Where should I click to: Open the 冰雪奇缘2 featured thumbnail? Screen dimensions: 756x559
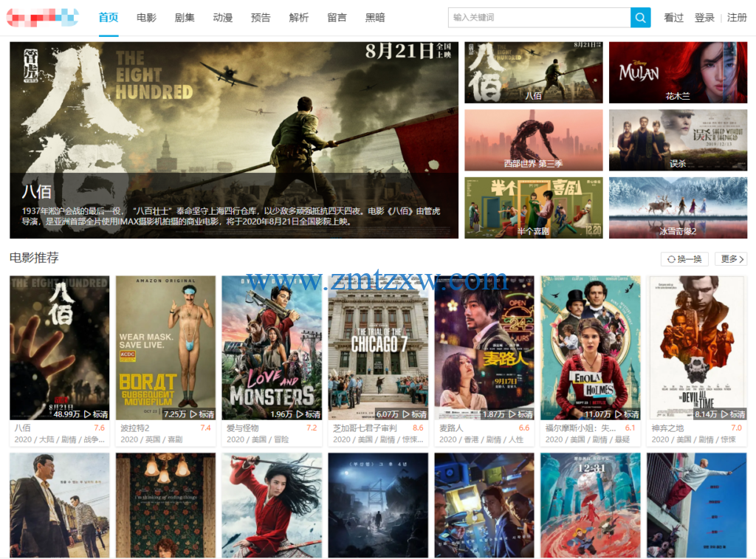coord(678,208)
